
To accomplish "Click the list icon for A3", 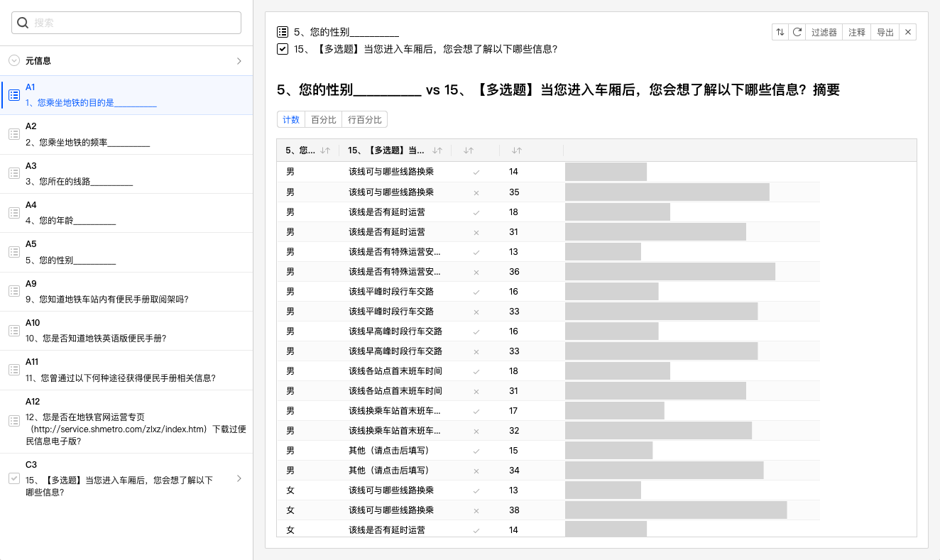I will click(x=13, y=173).
